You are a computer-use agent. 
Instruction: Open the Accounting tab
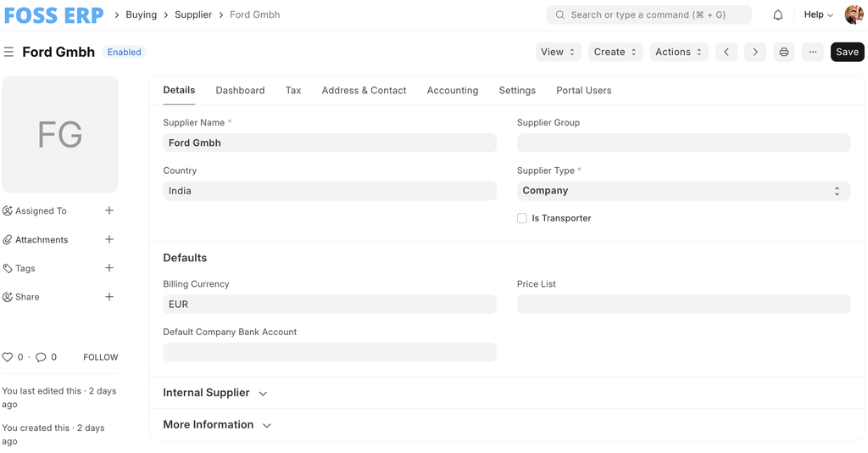coord(453,90)
